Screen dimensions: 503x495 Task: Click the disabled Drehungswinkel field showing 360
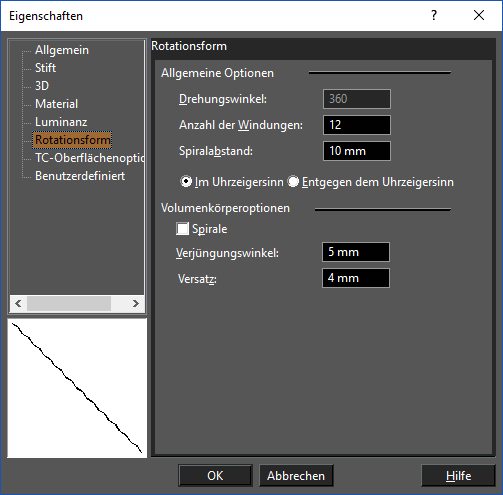(357, 99)
